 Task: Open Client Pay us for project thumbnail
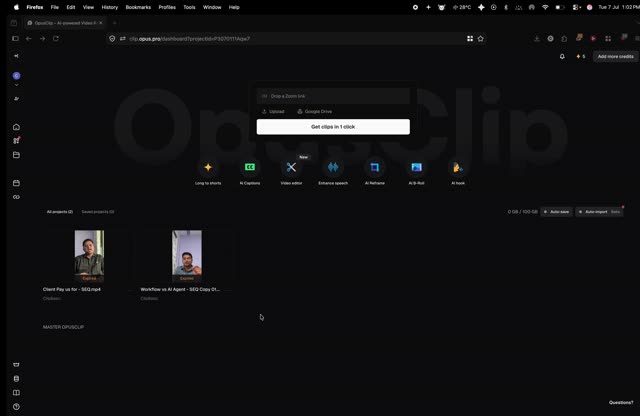[x=89, y=256]
